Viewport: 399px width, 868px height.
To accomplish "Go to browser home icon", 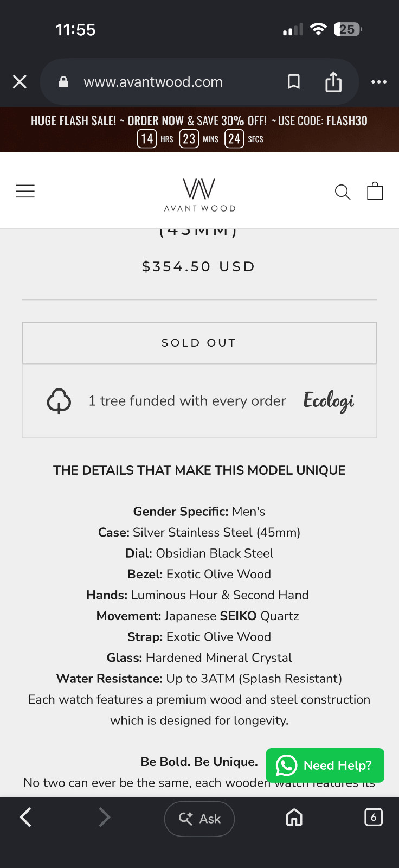I will tap(294, 817).
